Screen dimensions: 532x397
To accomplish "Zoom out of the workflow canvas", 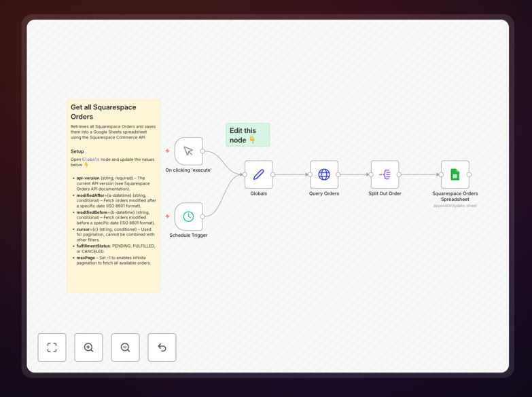I will pos(125,347).
